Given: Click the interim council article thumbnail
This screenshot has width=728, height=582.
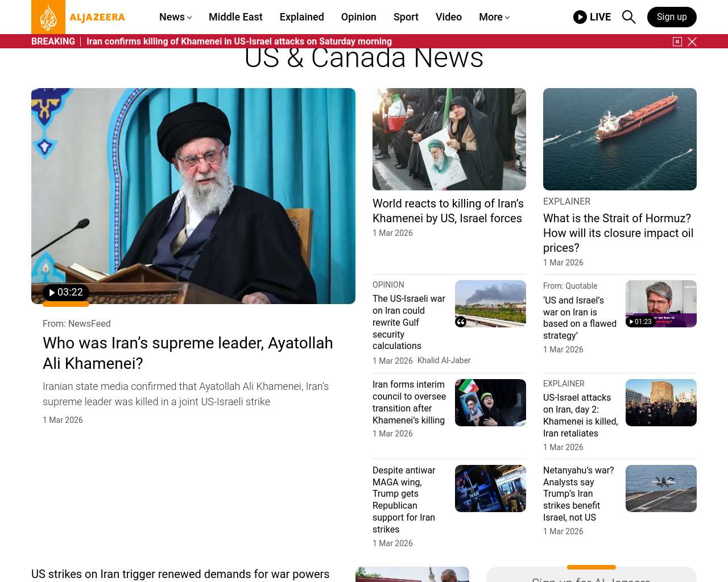Looking at the screenshot, I should click(x=490, y=402).
